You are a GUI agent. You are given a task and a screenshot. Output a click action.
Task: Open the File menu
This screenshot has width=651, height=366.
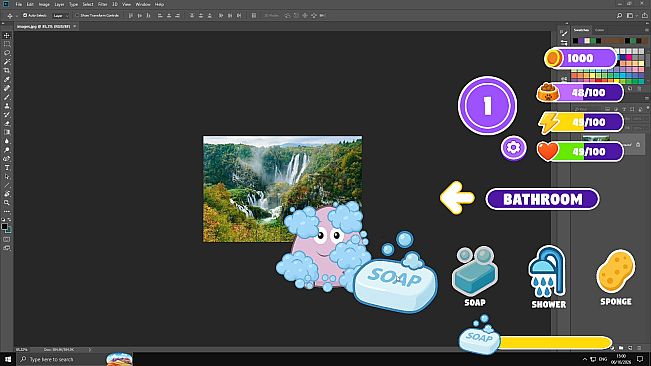(19, 4)
